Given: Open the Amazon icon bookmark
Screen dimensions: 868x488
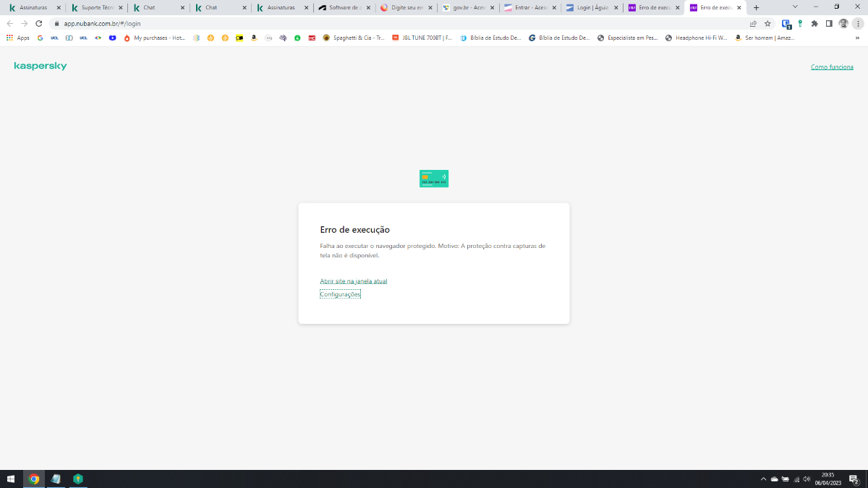Looking at the screenshot, I should [x=254, y=38].
